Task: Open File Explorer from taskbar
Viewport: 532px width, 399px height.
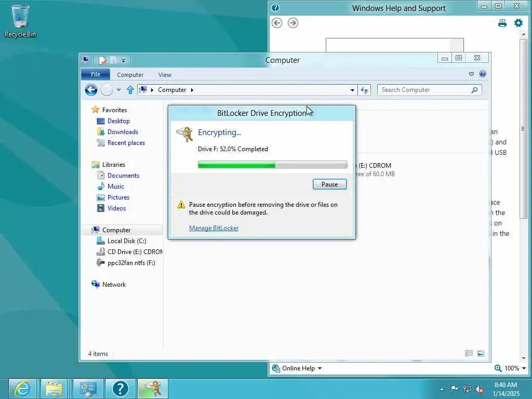Action: 54,389
